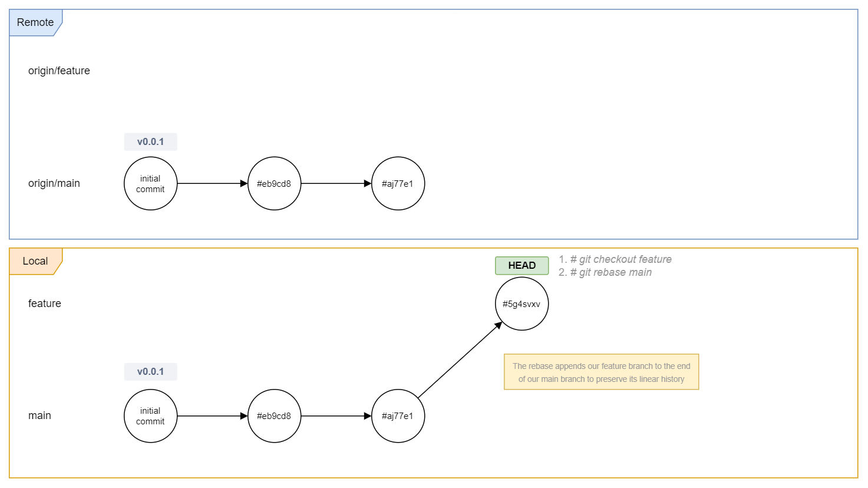This screenshot has height=488, width=868.
Task: Select commit #aj77e1 on origin/main
Action: click(398, 184)
